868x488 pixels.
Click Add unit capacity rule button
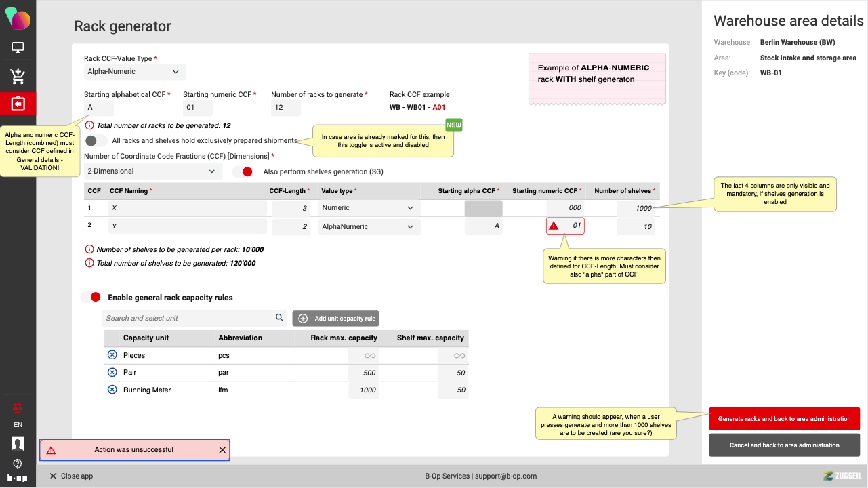point(335,319)
